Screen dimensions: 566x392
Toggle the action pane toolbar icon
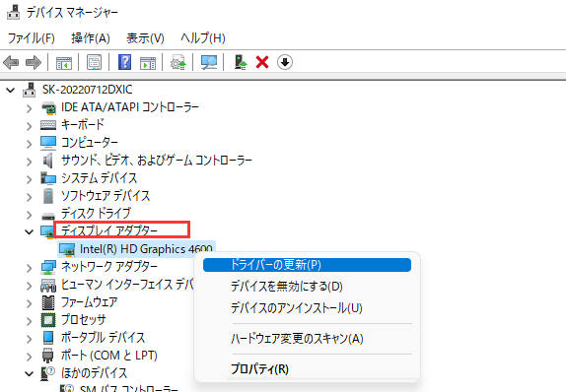[x=148, y=63]
